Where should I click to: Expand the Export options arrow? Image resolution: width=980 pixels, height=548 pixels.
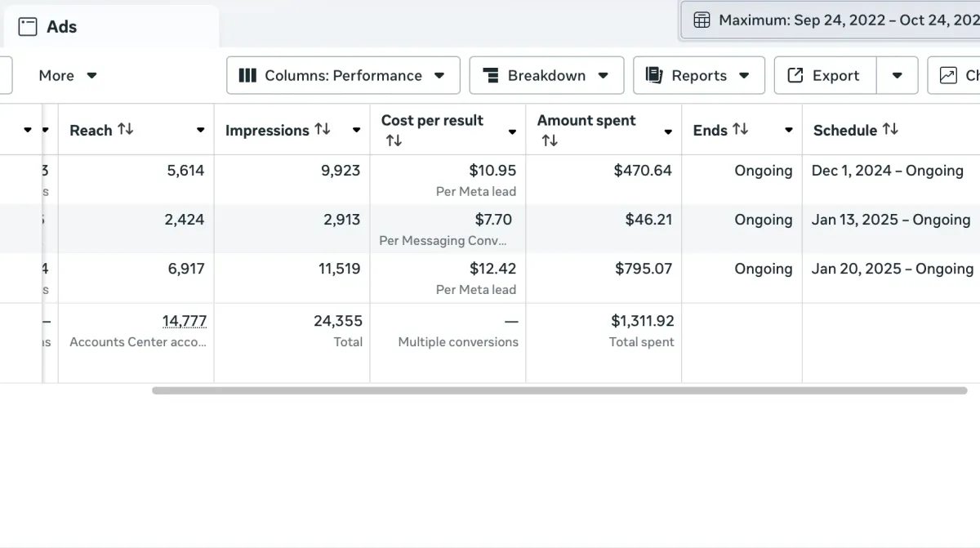click(x=898, y=75)
